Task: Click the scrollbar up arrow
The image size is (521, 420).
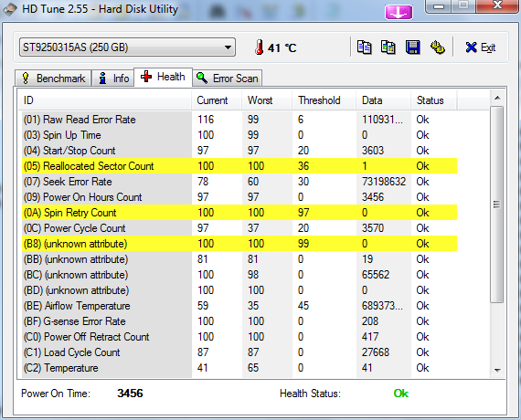Action: 497,98
